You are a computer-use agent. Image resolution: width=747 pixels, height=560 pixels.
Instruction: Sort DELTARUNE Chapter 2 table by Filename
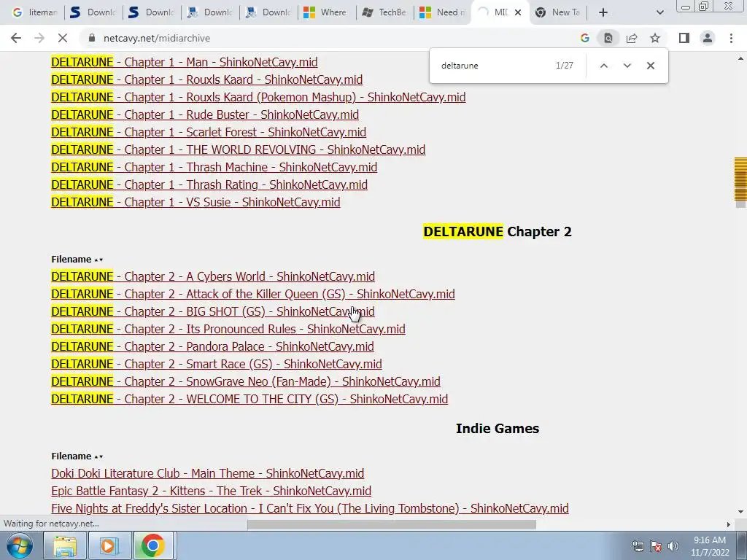point(77,260)
